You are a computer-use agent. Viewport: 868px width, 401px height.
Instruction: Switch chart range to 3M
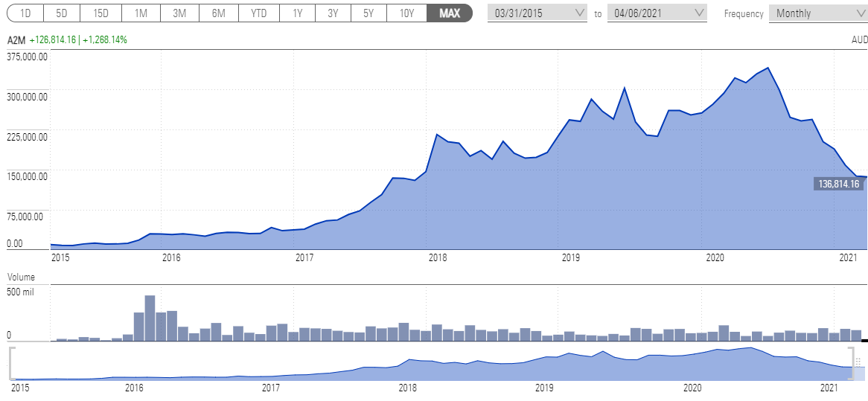[x=179, y=13]
